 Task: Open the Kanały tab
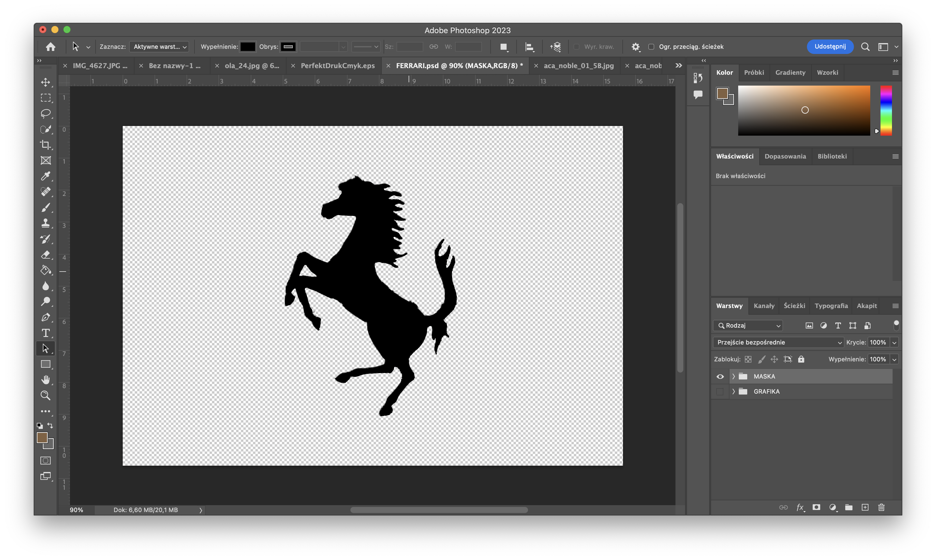click(764, 306)
